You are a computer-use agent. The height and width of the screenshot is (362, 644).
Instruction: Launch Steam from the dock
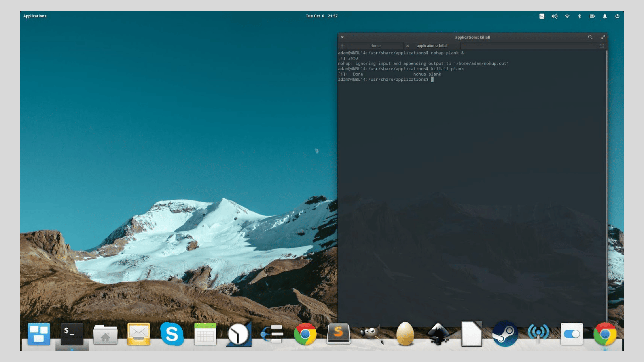(x=505, y=334)
